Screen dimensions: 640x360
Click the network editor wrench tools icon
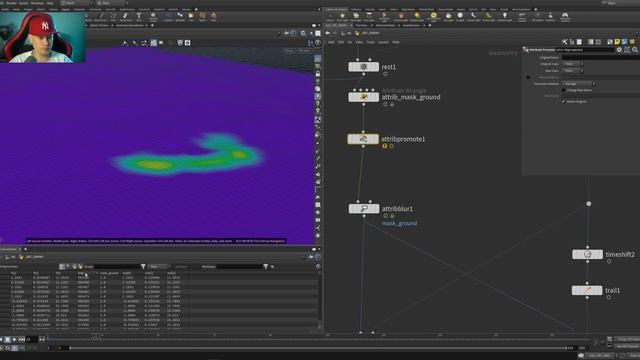[564, 42]
